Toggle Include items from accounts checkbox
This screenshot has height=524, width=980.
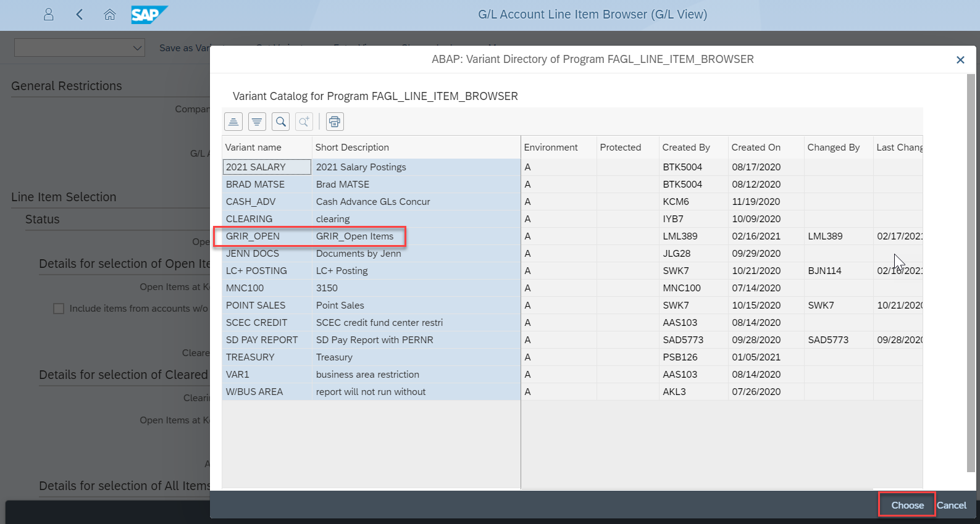tap(59, 309)
